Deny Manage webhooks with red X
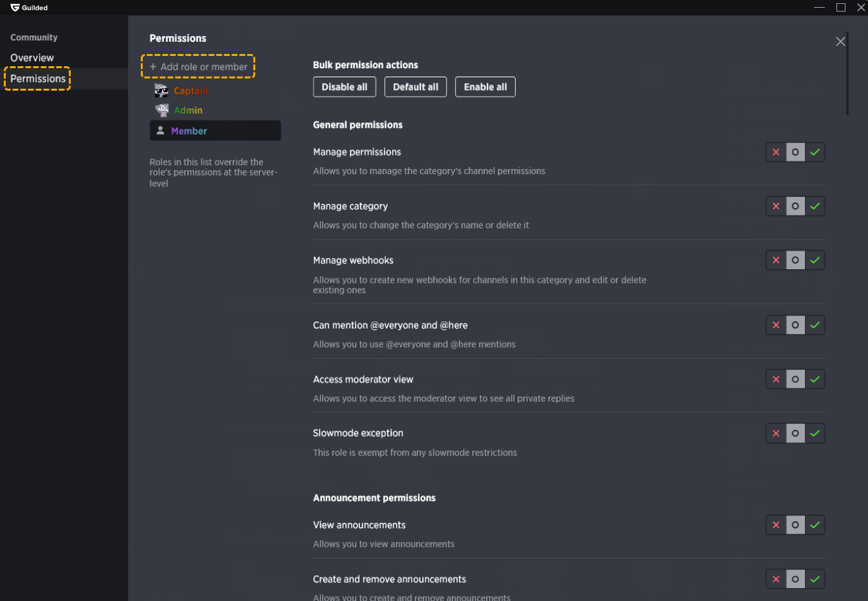This screenshot has width=868, height=601. 776,260
